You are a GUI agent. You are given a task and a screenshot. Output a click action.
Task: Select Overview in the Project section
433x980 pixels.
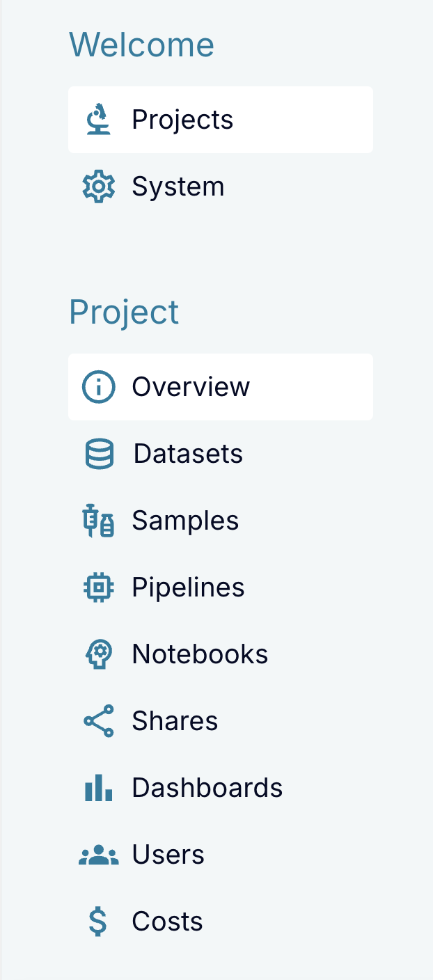(x=221, y=387)
